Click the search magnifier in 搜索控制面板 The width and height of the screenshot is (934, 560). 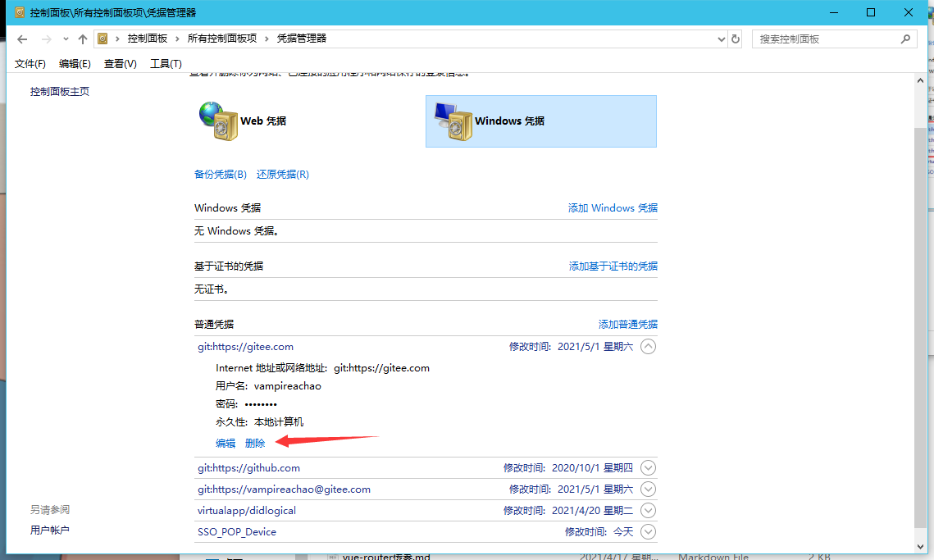click(905, 38)
